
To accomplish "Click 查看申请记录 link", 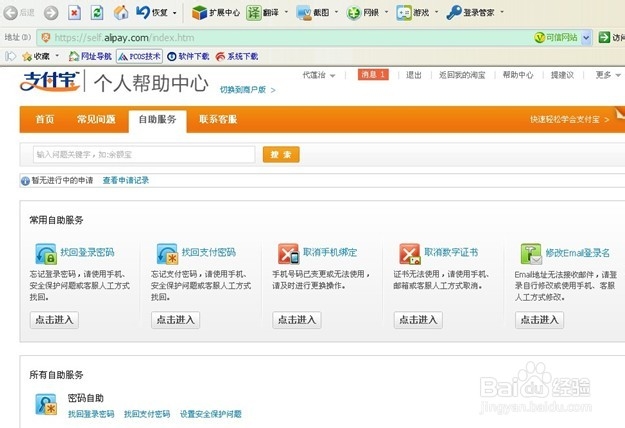I will pos(126,180).
